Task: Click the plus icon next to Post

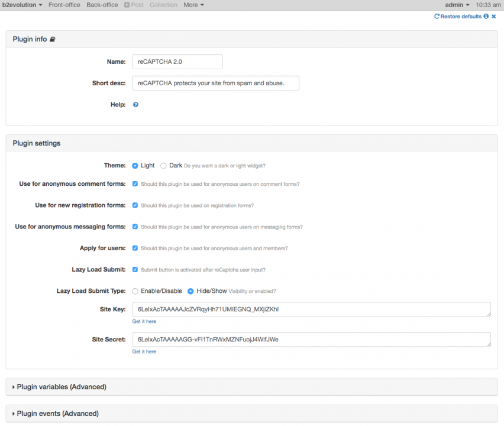Action: [127, 5]
